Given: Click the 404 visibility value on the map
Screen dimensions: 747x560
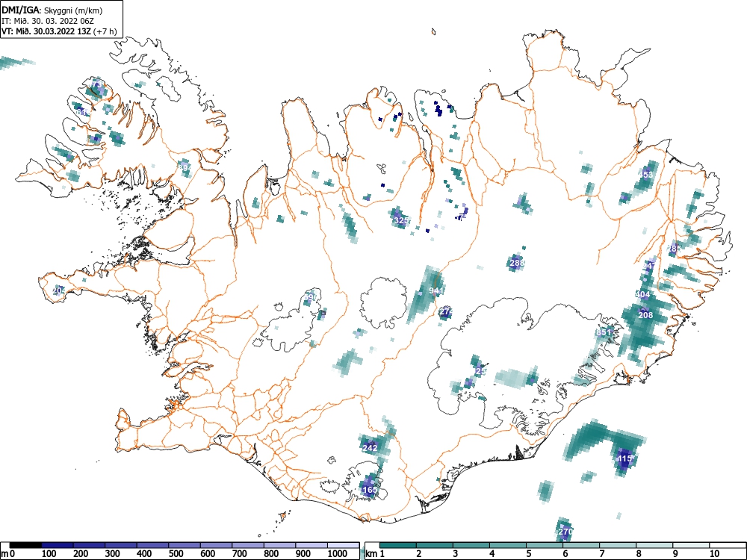Looking at the screenshot, I should 642,294.
